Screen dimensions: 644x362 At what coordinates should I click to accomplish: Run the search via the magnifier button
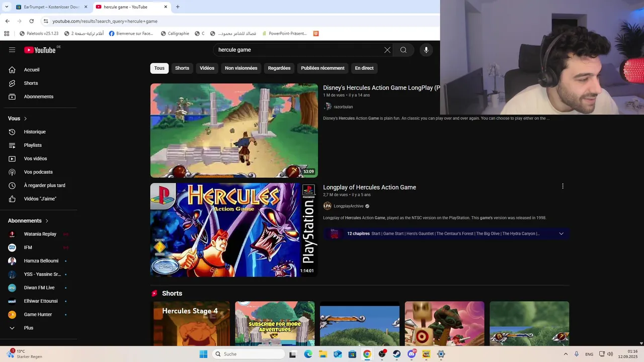404,50
